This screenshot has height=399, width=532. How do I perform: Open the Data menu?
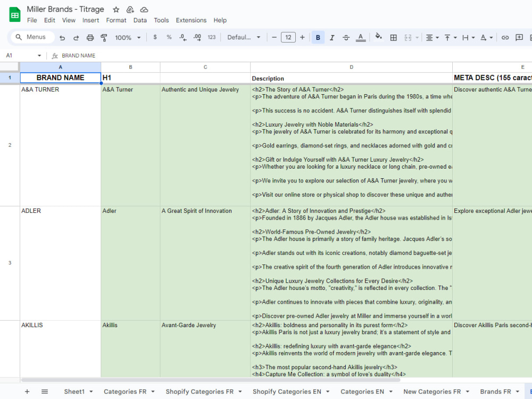[140, 20]
